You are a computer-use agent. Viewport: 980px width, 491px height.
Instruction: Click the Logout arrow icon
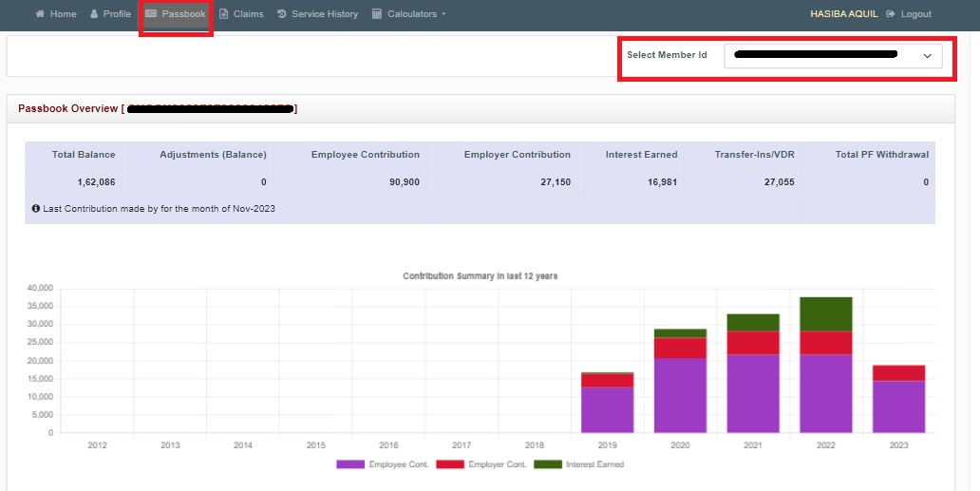pos(890,14)
